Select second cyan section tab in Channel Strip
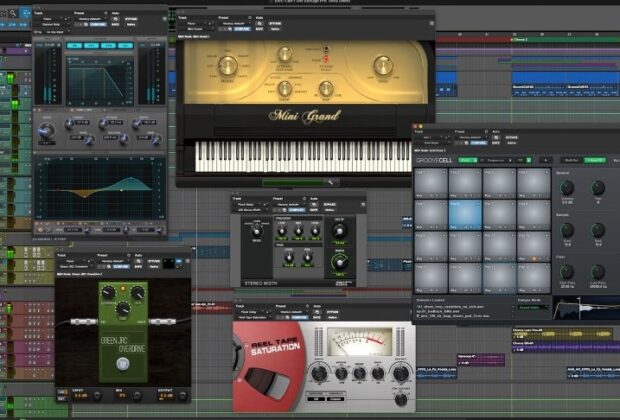620x420 pixels. point(91,46)
